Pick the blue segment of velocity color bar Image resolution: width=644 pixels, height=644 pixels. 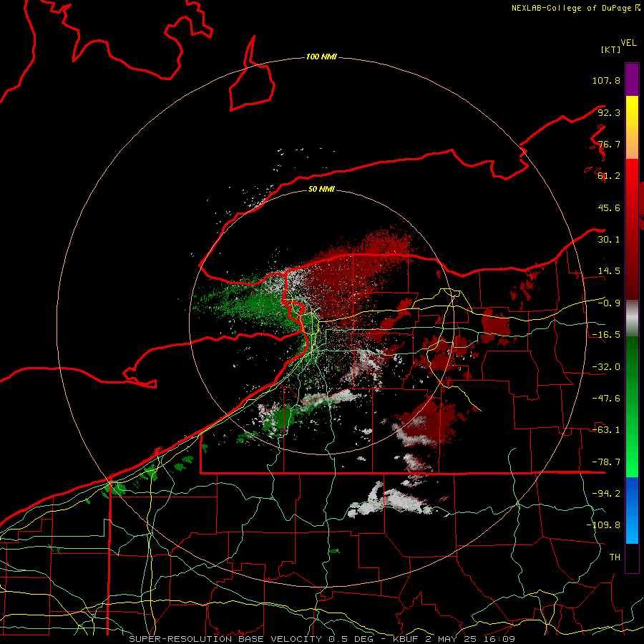tap(632, 510)
